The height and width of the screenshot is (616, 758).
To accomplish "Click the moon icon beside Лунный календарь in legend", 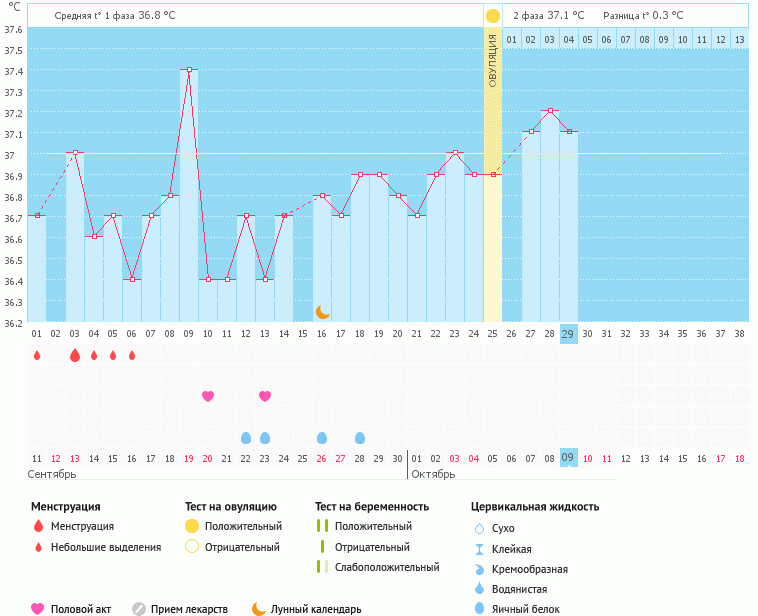I will tap(258, 608).
